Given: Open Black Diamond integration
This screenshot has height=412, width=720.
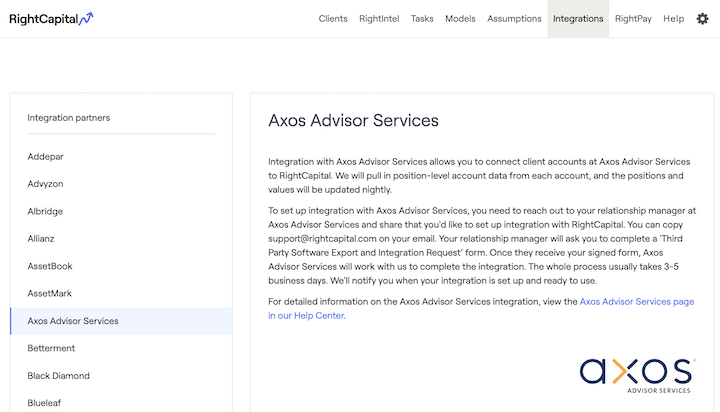Looking at the screenshot, I should [x=58, y=376].
